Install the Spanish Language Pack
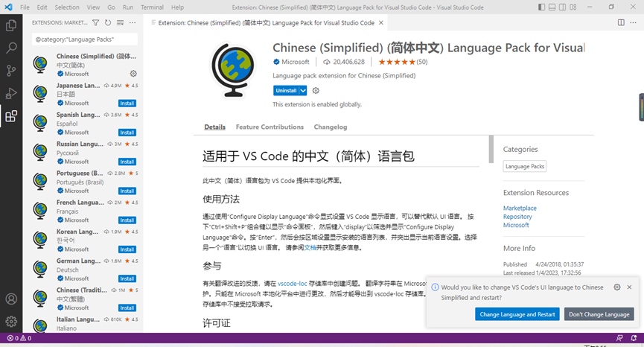 point(127,133)
